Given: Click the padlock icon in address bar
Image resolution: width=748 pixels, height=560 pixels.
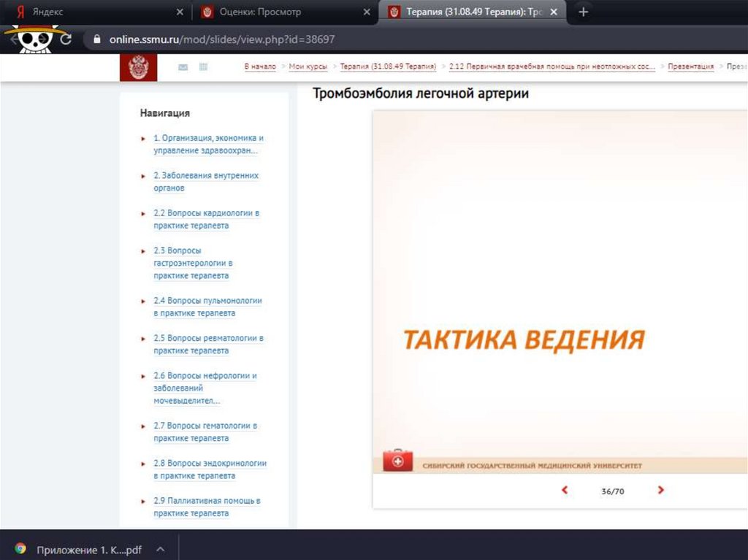Looking at the screenshot, I should pyautogui.click(x=97, y=39).
